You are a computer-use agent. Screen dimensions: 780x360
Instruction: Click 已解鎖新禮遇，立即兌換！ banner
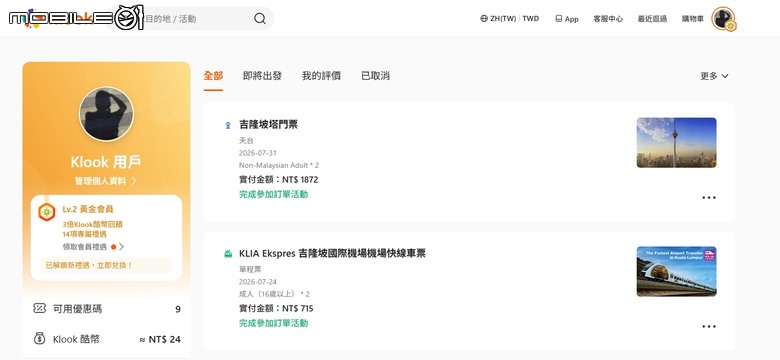point(106,265)
